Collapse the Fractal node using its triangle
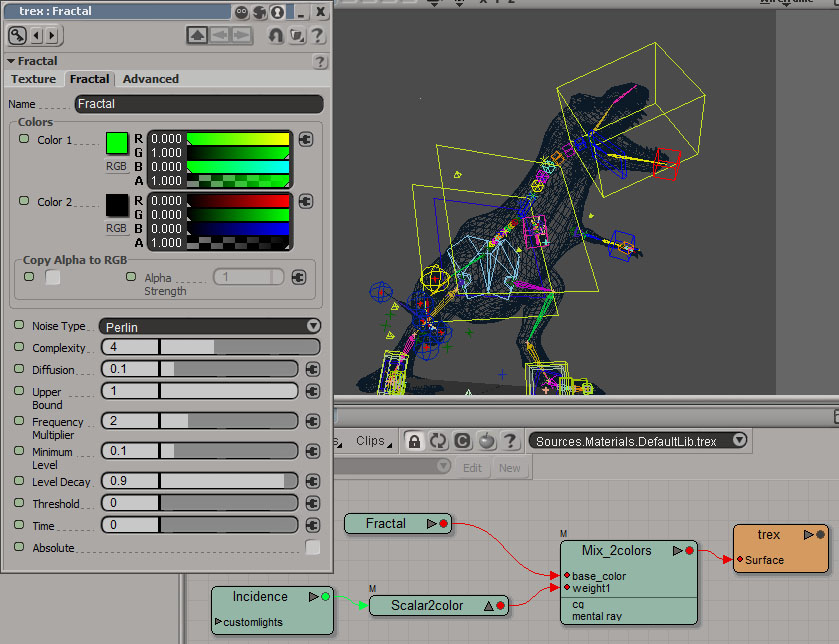This screenshot has width=839, height=644. (431, 524)
